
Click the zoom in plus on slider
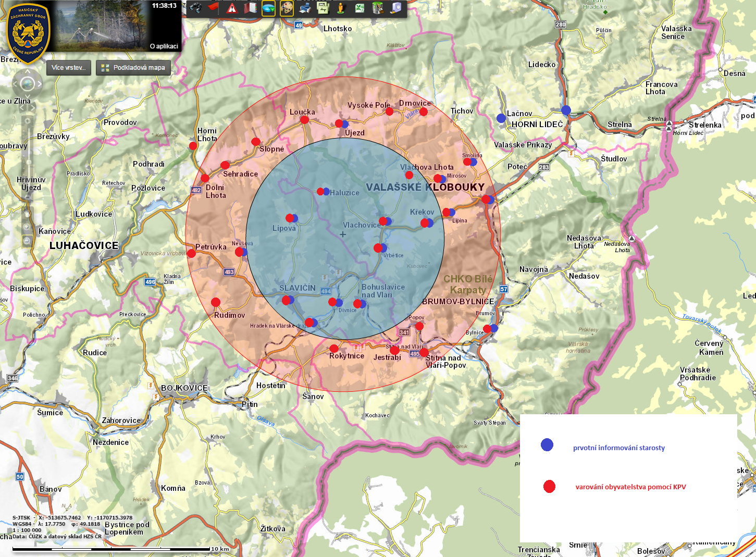pos(27,121)
